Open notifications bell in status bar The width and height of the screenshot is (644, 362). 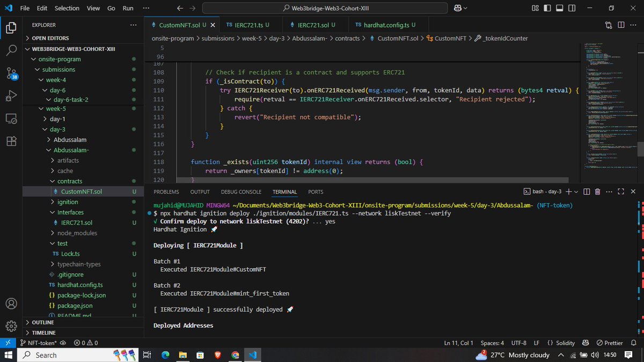[635, 343]
